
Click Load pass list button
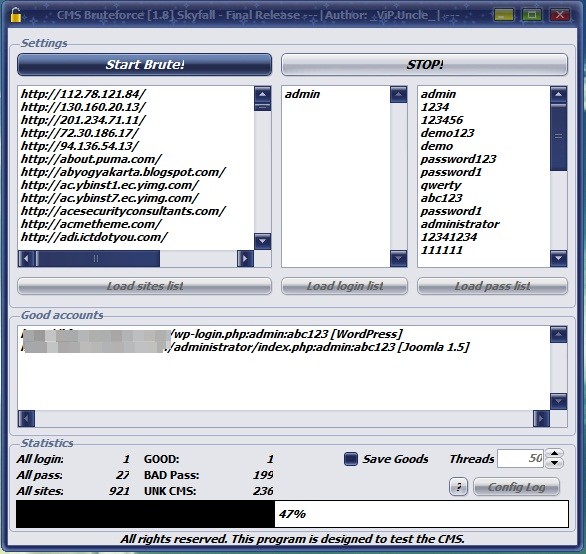point(492,286)
